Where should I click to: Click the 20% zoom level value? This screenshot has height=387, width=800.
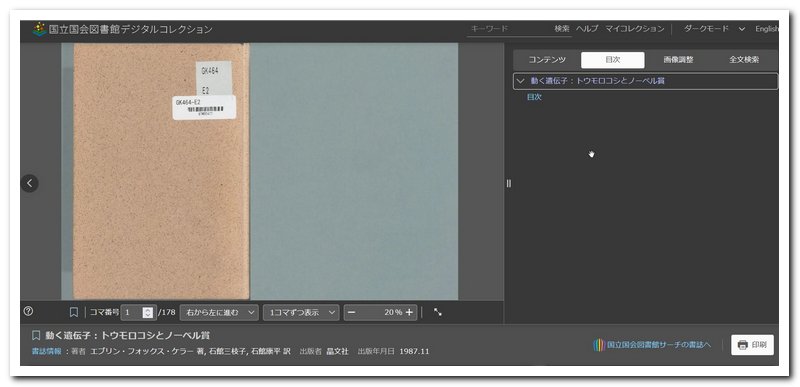[393, 313]
